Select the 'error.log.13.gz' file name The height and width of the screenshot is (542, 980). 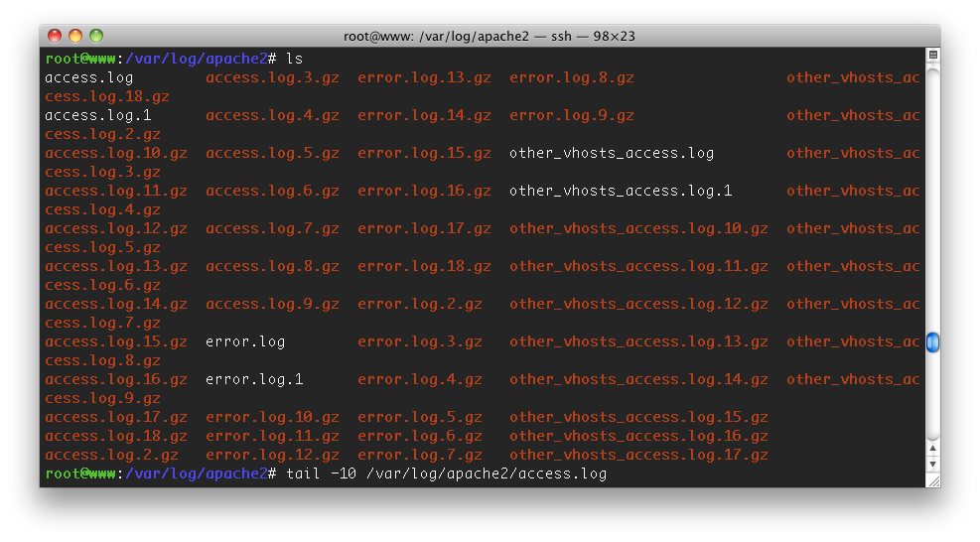pos(424,78)
